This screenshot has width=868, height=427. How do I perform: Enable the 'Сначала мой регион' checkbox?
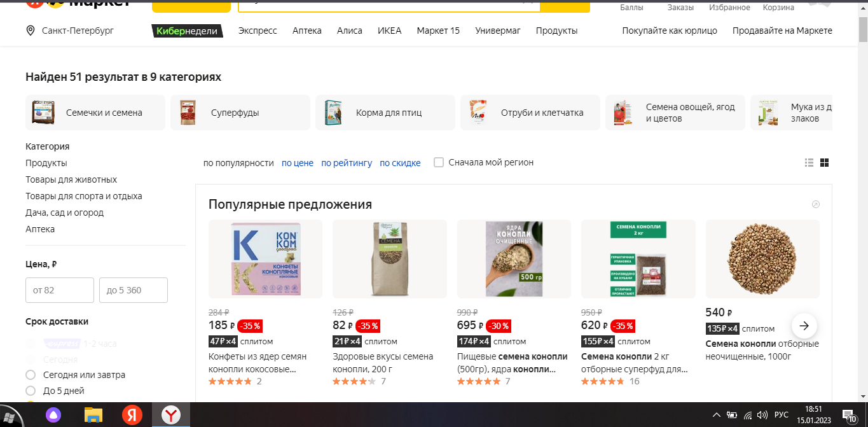point(439,162)
